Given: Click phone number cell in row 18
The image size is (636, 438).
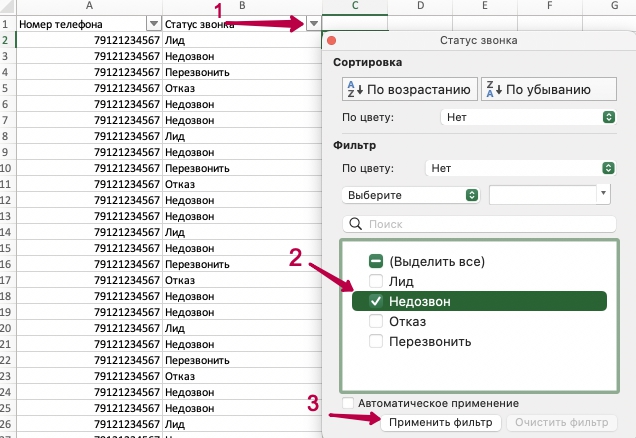Looking at the screenshot, I should pos(89,296).
